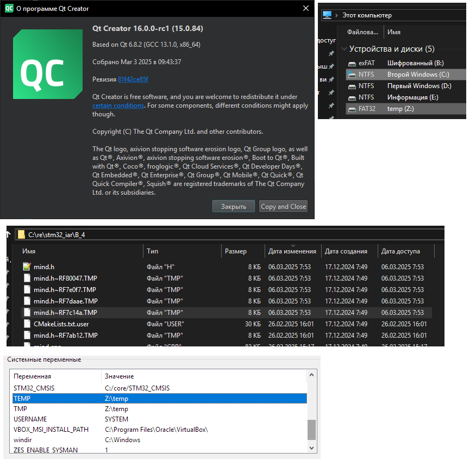Click the Copy and Close button
Viewport: 476px width, 459px height.
coord(283,206)
